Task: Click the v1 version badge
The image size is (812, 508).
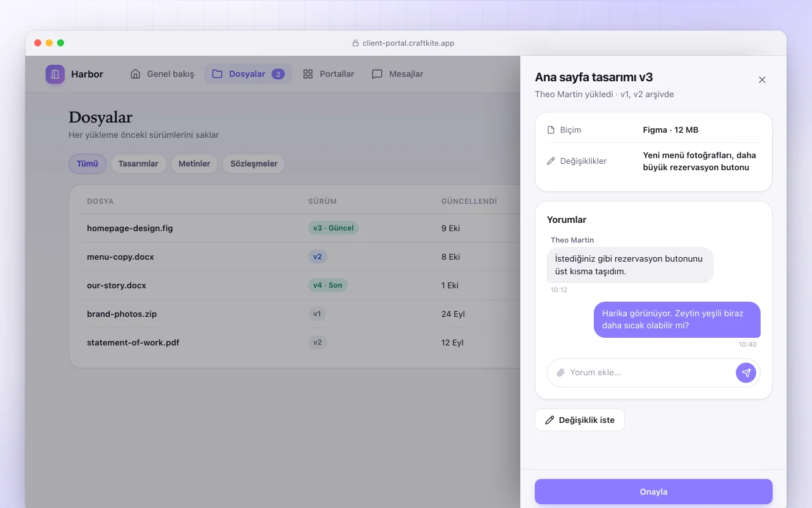Action: point(317,314)
